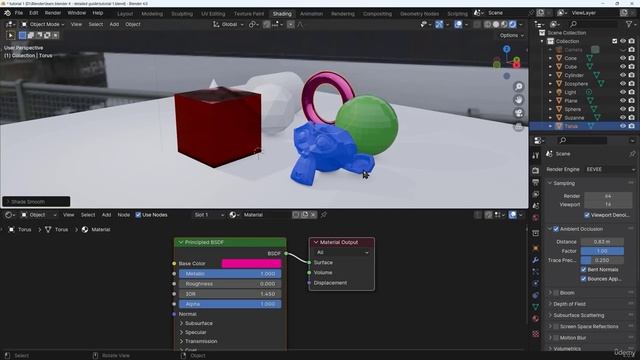Hide the Cube in viewport via eye icon
Viewport: 640px width, 360px height.
623,67
